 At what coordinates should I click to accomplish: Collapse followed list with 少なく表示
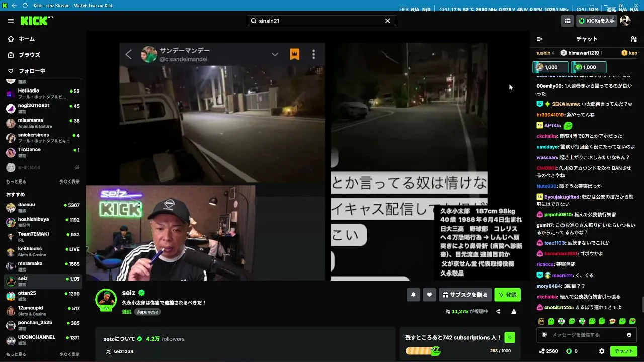69,182
